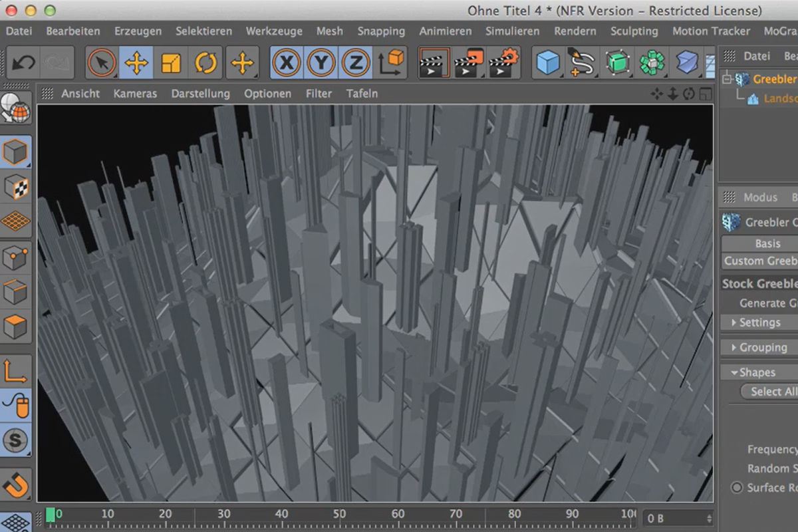
Task: Activate the Scale tool
Action: click(x=171, y=63)
